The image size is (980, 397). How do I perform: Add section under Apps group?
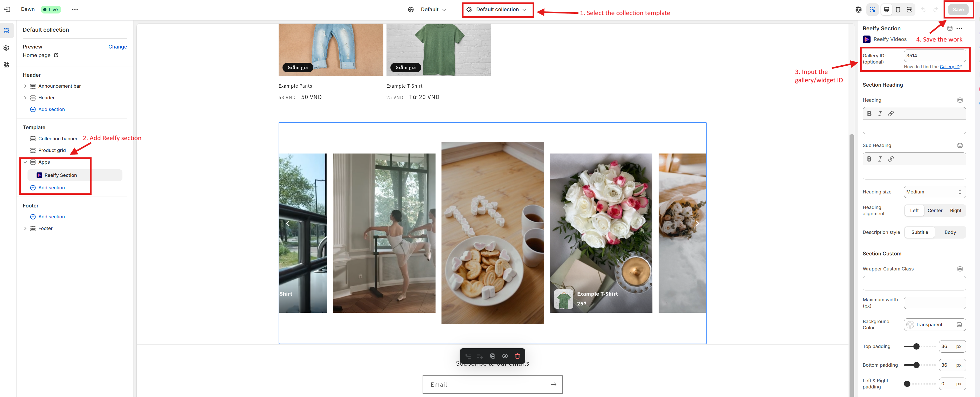47,188
